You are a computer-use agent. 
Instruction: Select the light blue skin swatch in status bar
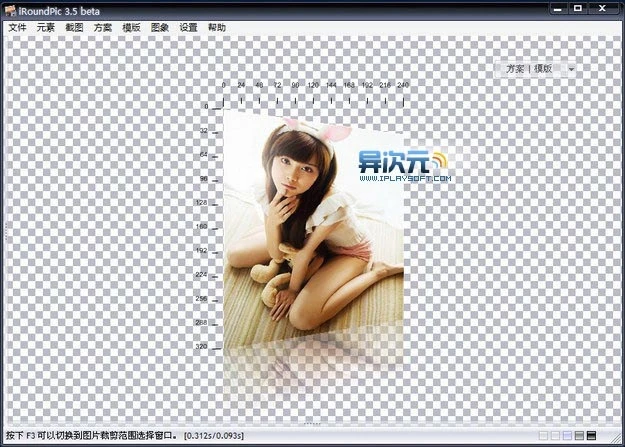click(x=567, y=435)
